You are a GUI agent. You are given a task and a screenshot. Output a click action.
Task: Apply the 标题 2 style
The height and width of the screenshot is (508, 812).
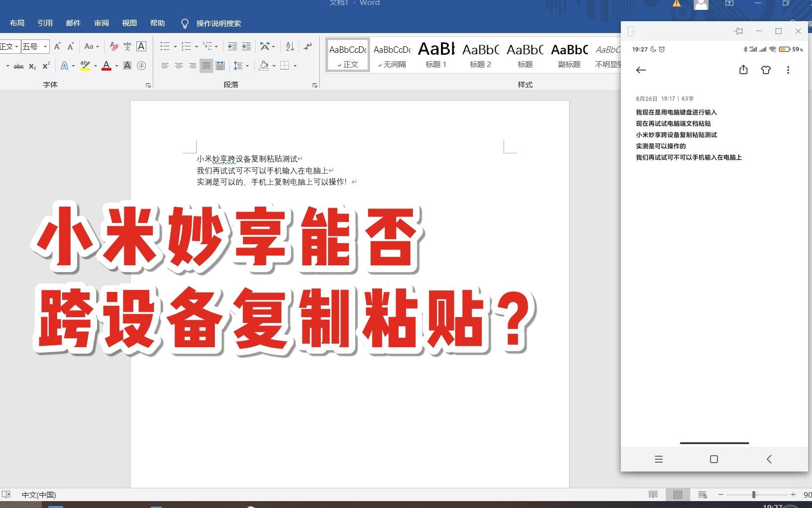point(480,55)
